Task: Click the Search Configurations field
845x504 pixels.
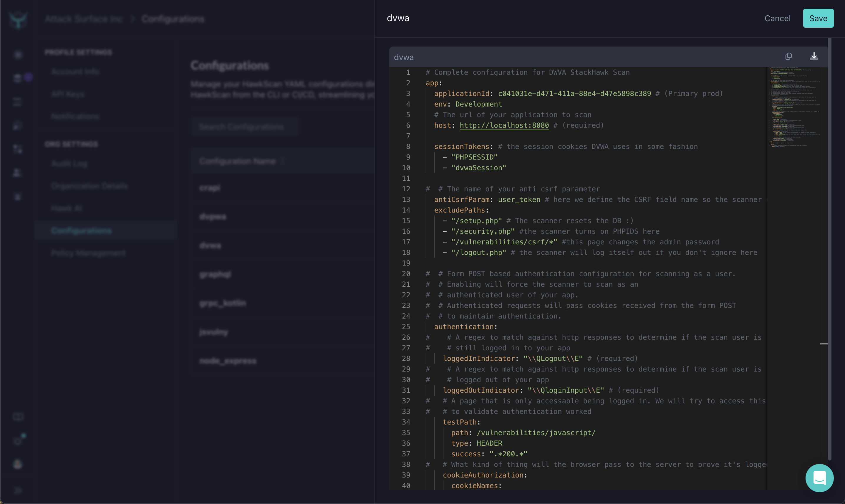Action: (x=245, y=127)
